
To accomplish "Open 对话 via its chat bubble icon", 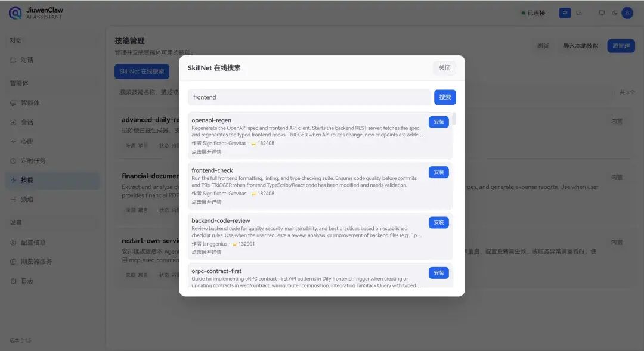I will pyautogui.click(x=13, y=60).
